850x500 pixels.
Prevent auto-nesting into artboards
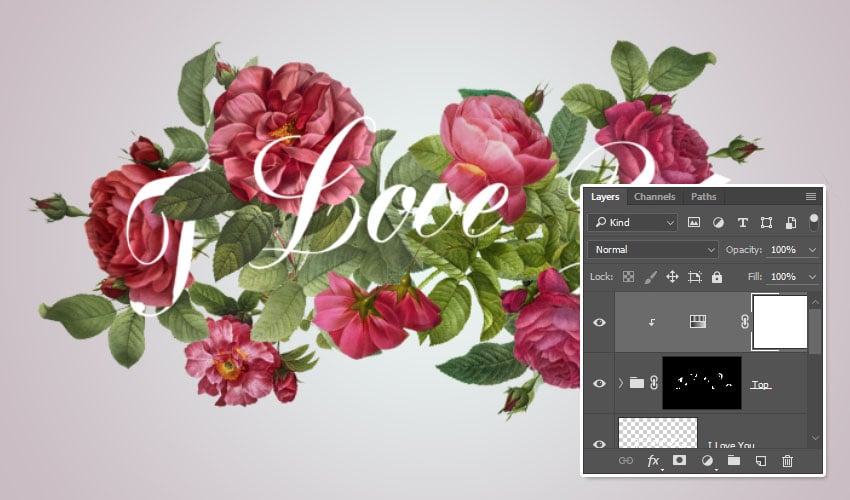pyautogui.click(x=694, y=277)
